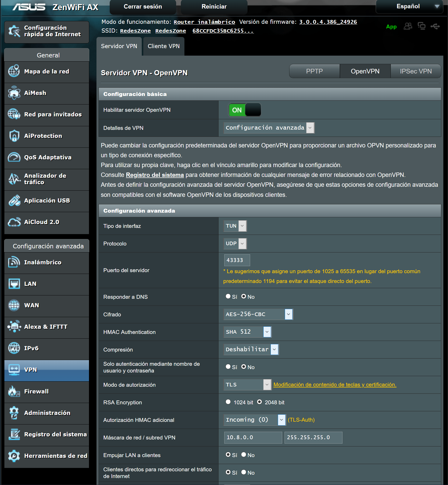This screenshot has height=485, width=448.
Task: Select No for redirecting client Internet traffic
Action: (x=244, y=472)
